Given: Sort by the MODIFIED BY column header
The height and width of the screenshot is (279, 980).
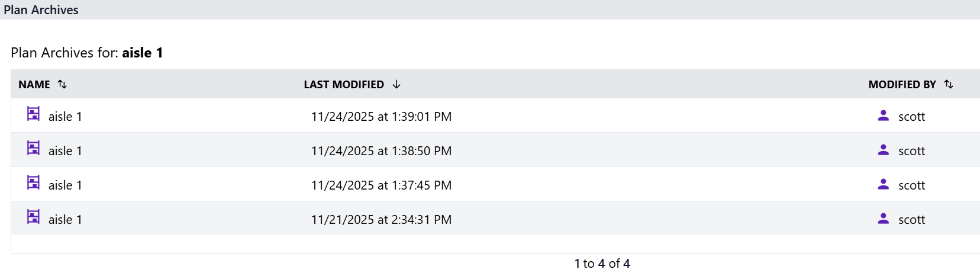Looking at the screenshot, I should click(902, 85).
